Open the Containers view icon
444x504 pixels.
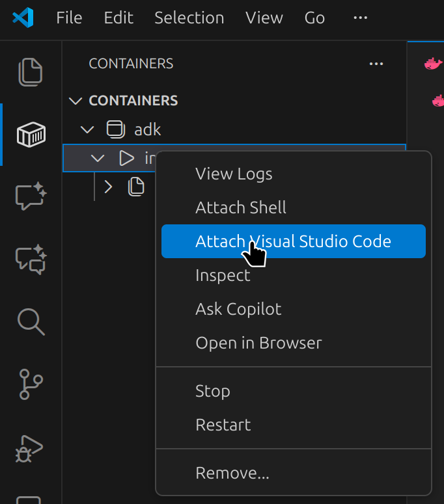[31, 135]
